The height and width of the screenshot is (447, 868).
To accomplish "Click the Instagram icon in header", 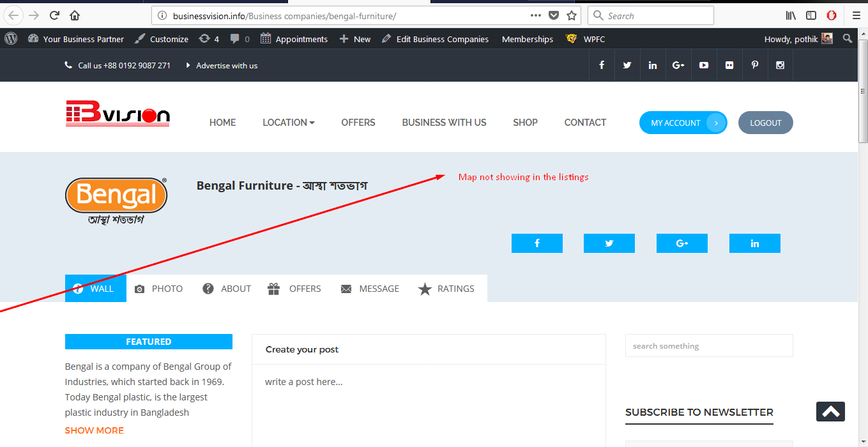I will pos(780,65).
